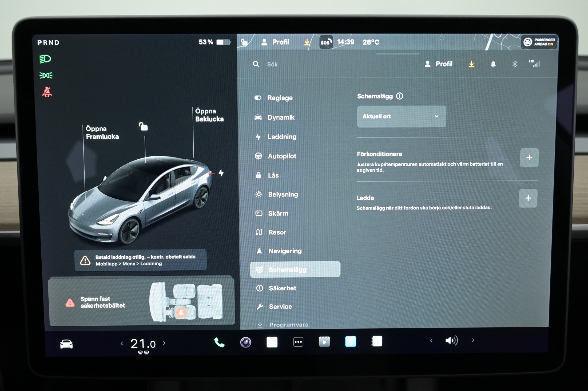Tap the Betald laddning otillg. warning banner
The height and width of the screenshot is (391, 588).
coord(140,260)
